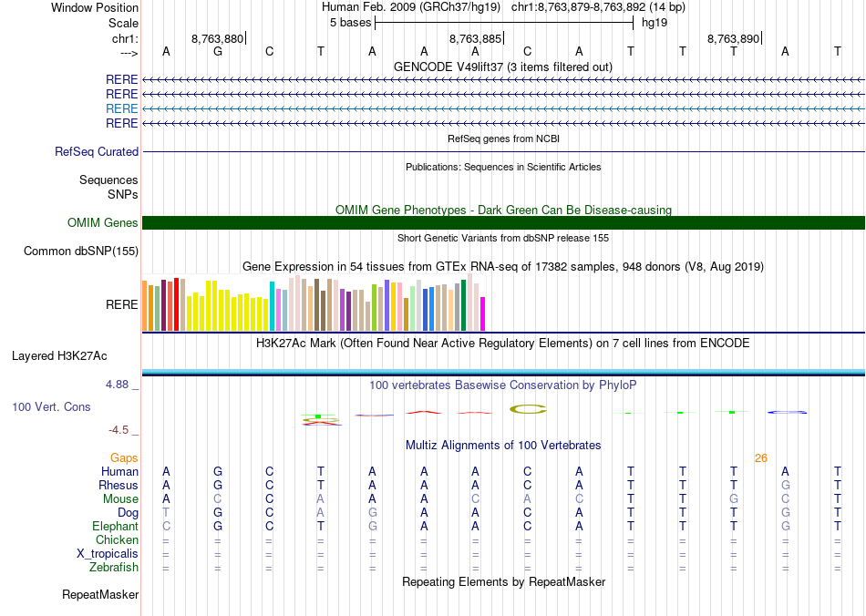
Task: Open 'Multiz Alignments of 100 Vertebrates' title
Action: 503,445
